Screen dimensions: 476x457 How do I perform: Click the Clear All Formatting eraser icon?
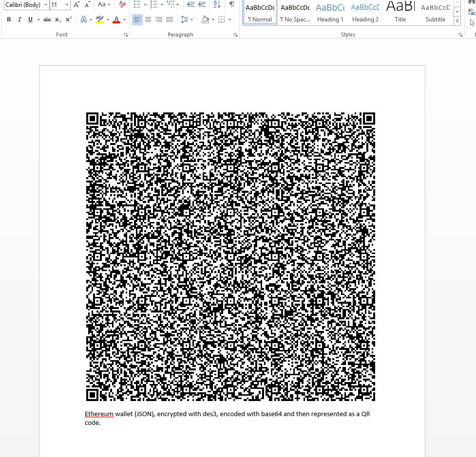coord(122,4)
